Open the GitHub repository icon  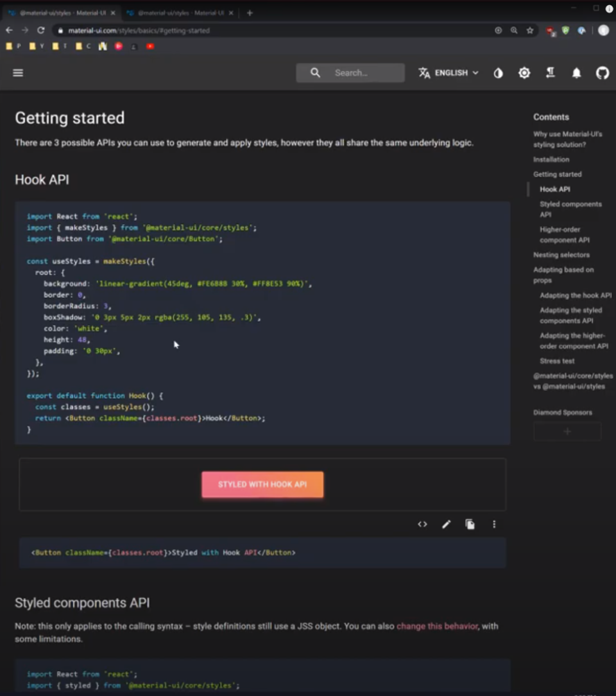coord(603,73)
